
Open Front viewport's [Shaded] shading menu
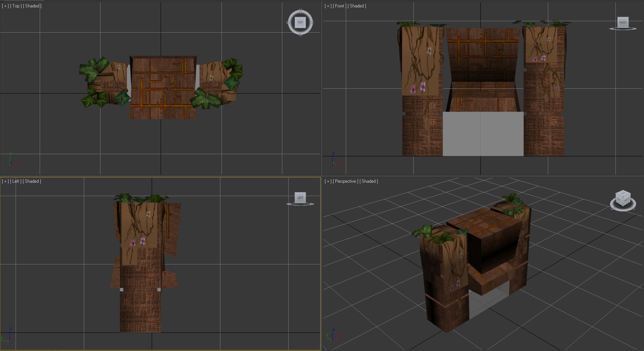(x=357, y=6)
